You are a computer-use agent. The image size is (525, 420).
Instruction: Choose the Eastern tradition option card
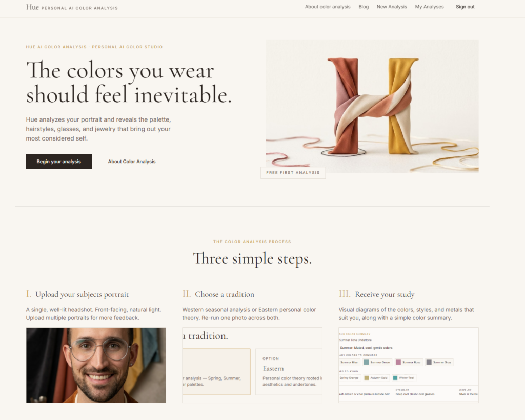point(289,372)
